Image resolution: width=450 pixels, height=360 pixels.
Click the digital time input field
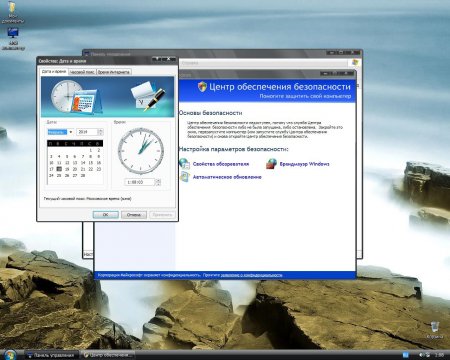click(x=140, y=182)
